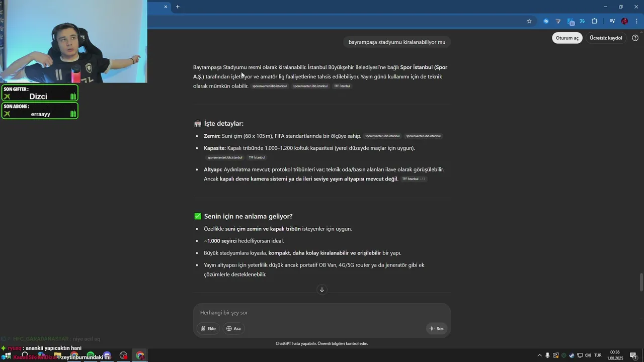Click the Ekle attach button
The height and width of the screenshot is (362, 644).
[x=208, y=328]
